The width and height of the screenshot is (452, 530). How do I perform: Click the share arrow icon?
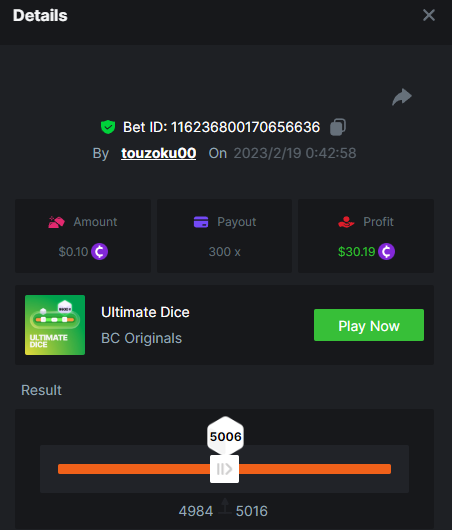click(402, 97)
